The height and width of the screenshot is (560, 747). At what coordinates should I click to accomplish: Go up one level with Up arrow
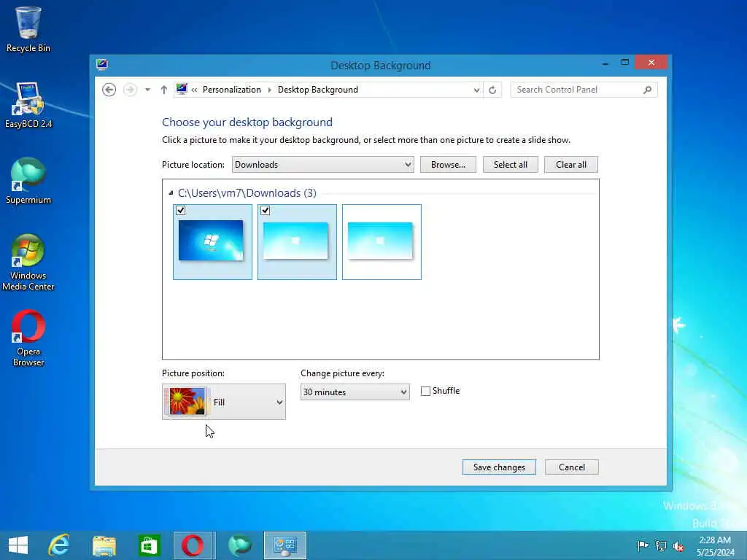click(164, 90)
